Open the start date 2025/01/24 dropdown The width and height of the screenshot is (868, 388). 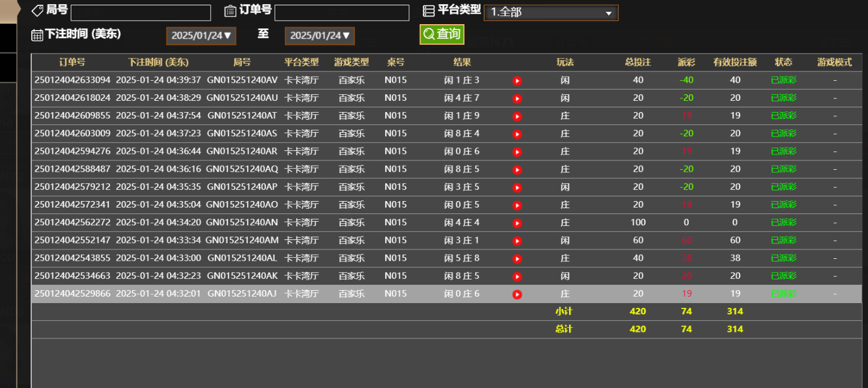(200, 35)
